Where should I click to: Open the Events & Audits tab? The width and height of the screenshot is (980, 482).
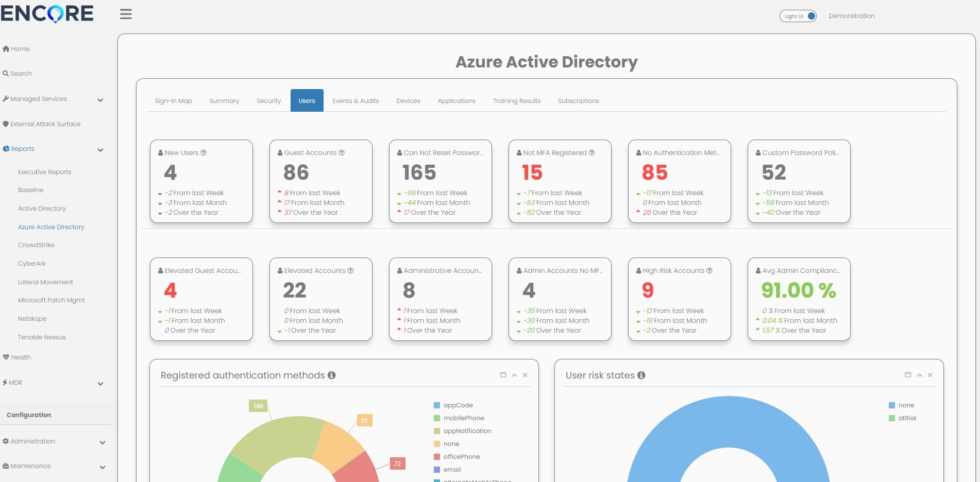[356, 101]
